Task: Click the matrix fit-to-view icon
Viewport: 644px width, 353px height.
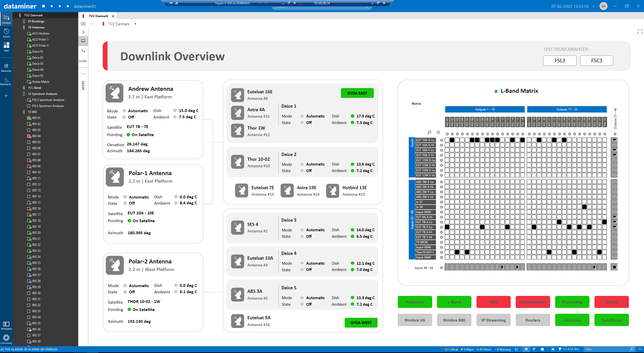Action: point(438,132)
